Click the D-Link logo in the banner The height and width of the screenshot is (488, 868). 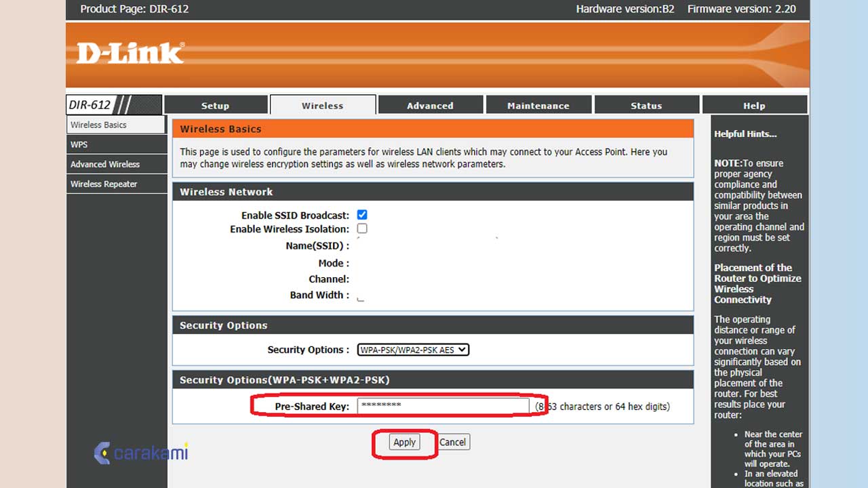130,53
